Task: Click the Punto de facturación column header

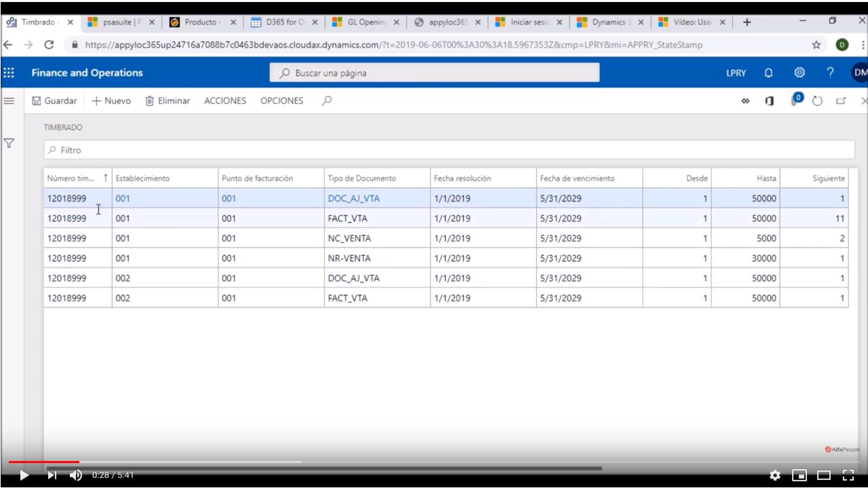Action: (x=271, y=178)
